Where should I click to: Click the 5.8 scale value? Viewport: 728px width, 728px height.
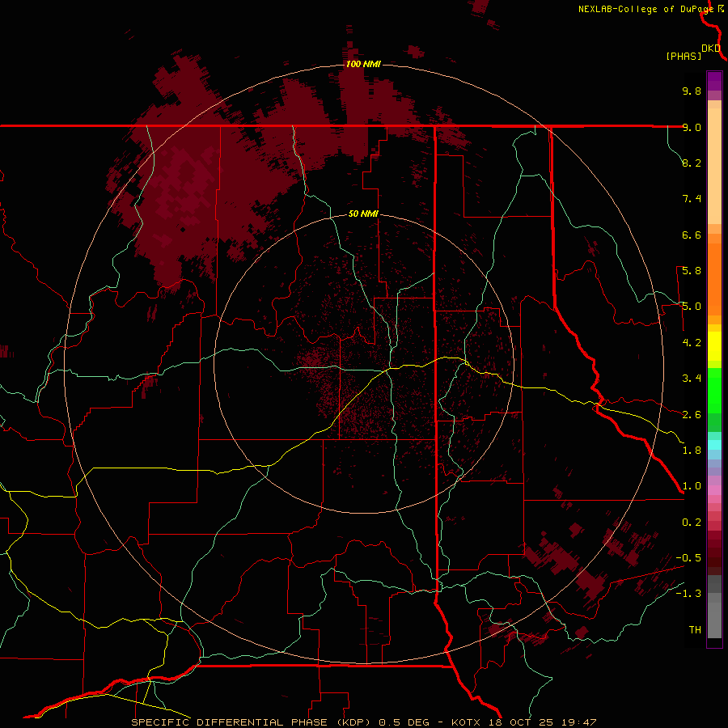692,270
